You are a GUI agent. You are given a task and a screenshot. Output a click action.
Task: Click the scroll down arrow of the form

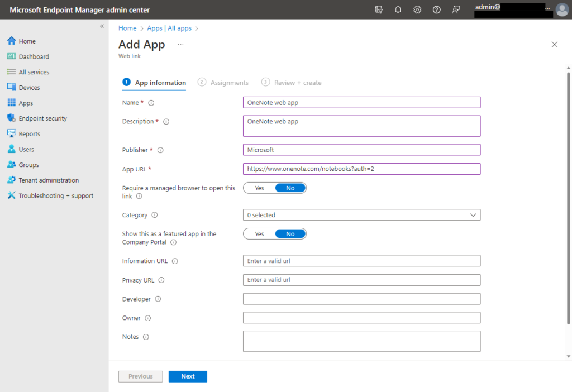[568, 357]
